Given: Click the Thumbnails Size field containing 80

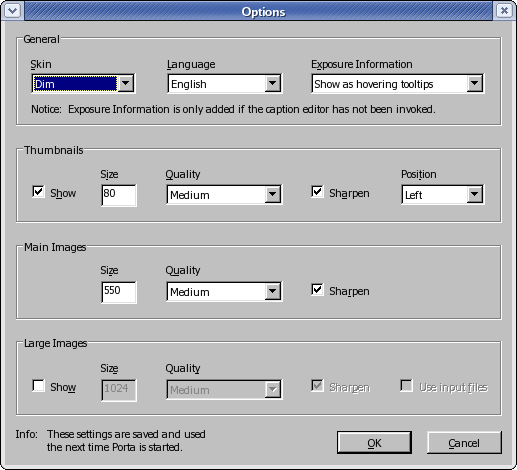Looking at the screenshot, I should click(x=119, y=195).
